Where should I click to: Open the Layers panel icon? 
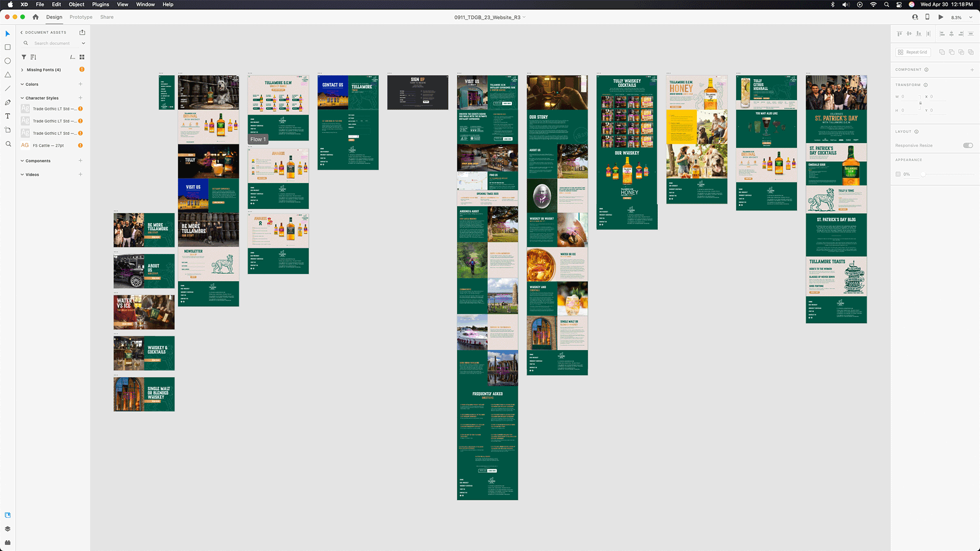pos(8,529)
